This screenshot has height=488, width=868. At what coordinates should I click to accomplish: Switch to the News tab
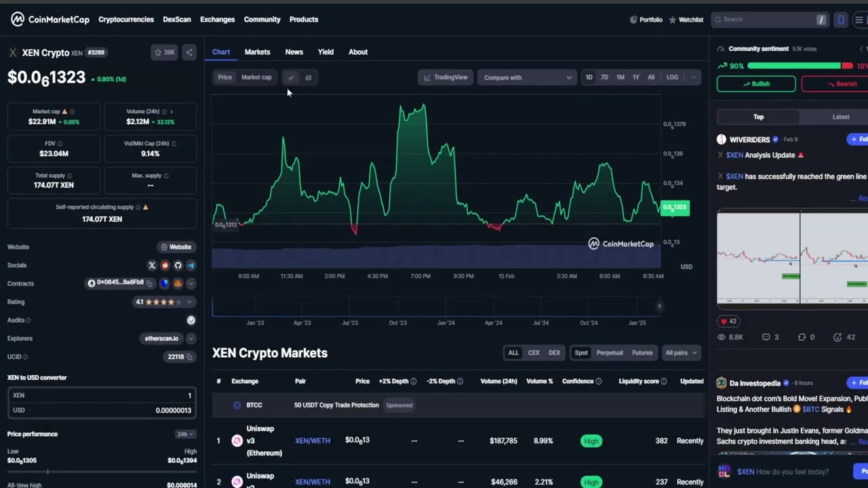point(294,52)
